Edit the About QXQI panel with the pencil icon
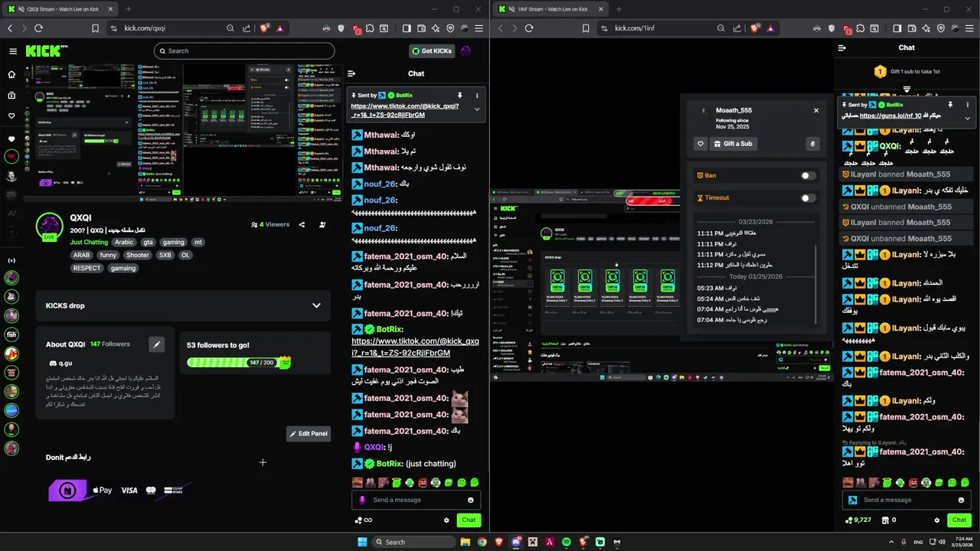This screenshot has width=980, height=551. pos(156,344)
